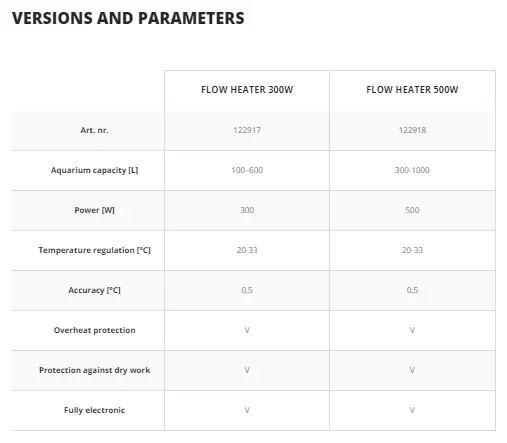Viewport: 507px width, 443px height.
Task: Select article number 122918
Action: click(412, 130)
